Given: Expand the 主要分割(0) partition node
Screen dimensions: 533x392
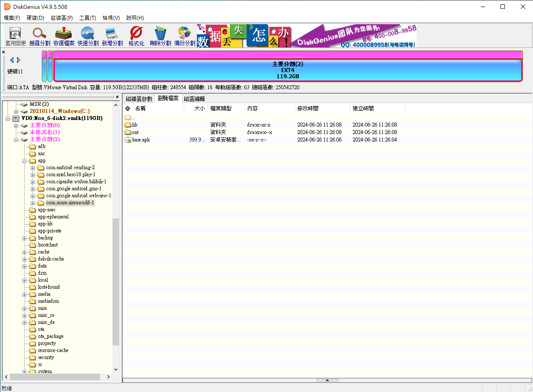Looking at the screenshot, I should pos(16,125).
